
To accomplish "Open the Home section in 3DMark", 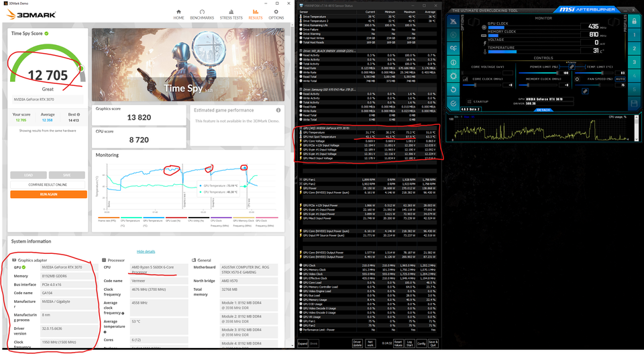I will click(x=178, y=14).
